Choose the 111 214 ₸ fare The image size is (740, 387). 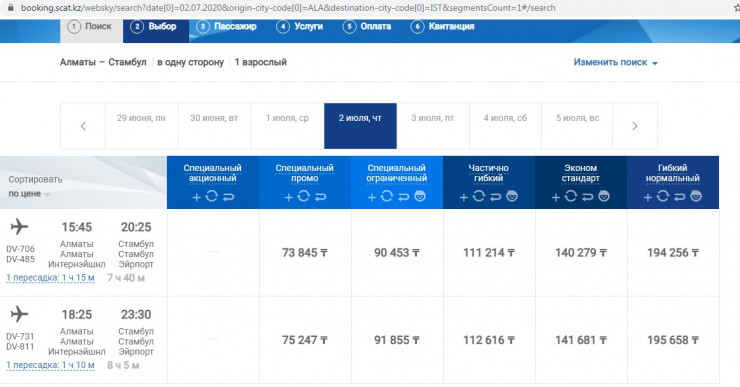coord(489,253)
